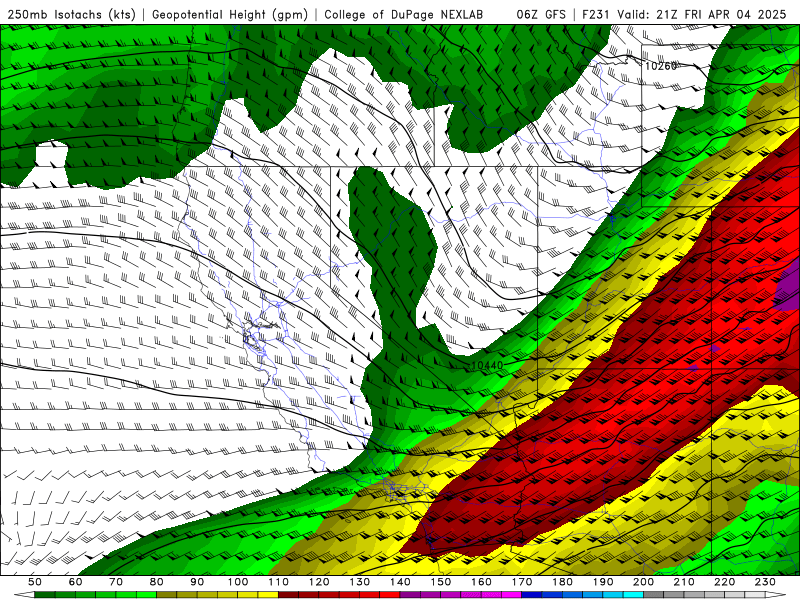Click the 120 tick label on legend
Screen dimensions: 800x600
(319, 582)
